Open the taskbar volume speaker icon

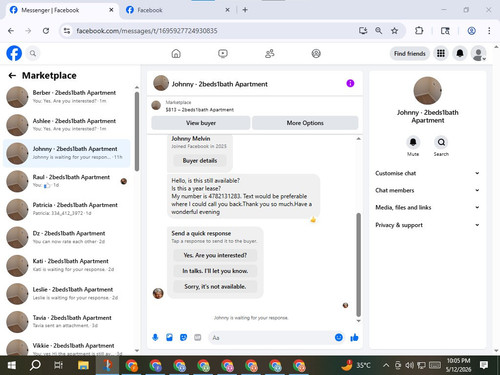coord(409,365)
